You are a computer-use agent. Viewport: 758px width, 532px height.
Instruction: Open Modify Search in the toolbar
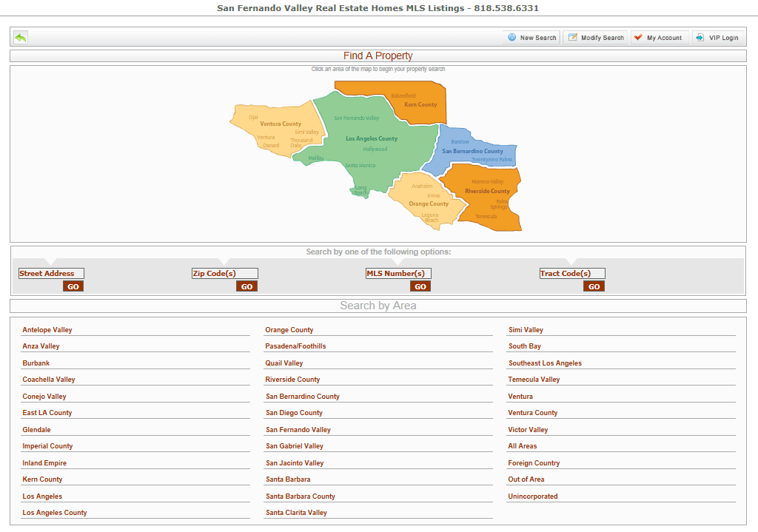tap(595, 36)
